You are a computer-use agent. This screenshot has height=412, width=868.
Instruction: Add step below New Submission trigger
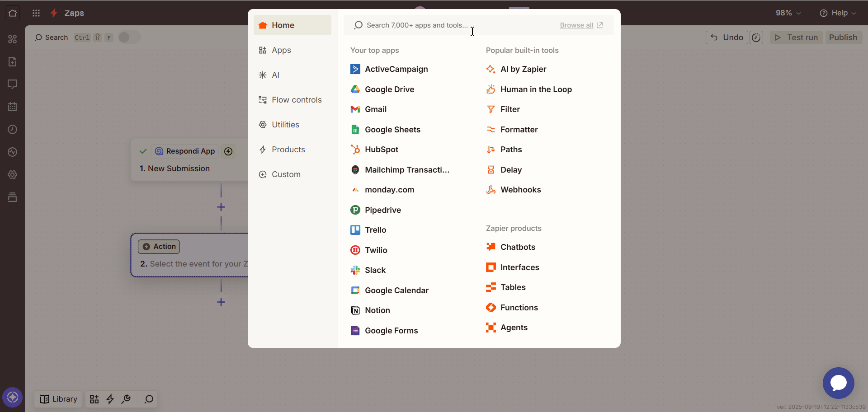[x=221, y=207]
